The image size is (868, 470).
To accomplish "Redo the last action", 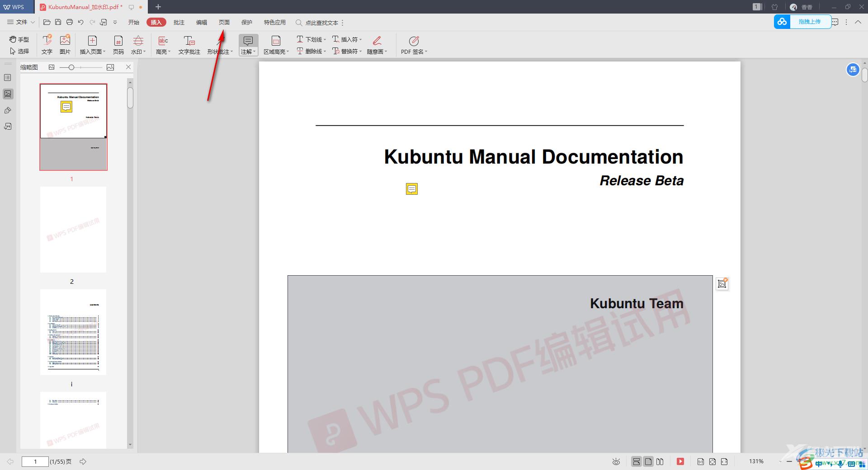I will pos(92,22).
